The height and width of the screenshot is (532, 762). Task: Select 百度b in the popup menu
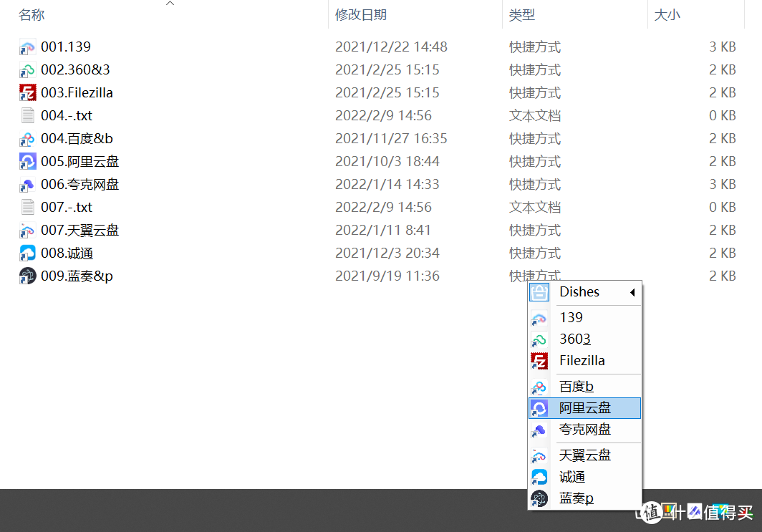(584, 386)
